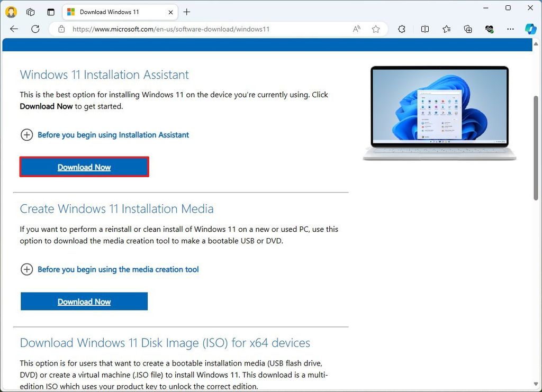Open the Copilot sidebar
This screenshot has height=392, width=542.
tap(531, 29)
